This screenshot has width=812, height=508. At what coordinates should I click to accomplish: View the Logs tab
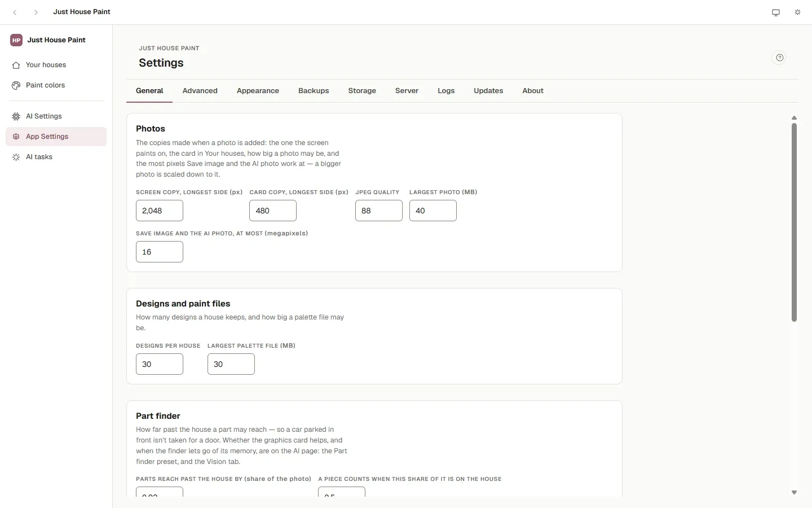[x=446, y=91]
